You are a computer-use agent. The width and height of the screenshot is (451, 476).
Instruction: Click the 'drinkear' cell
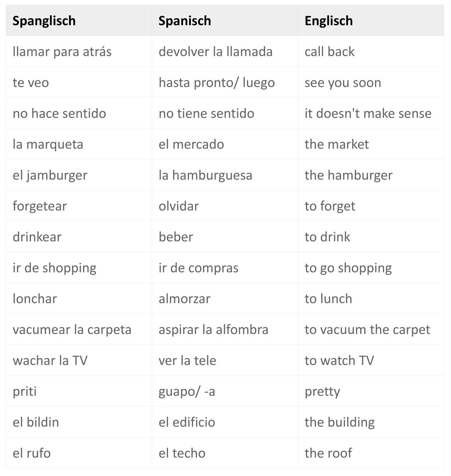[37, 237]
